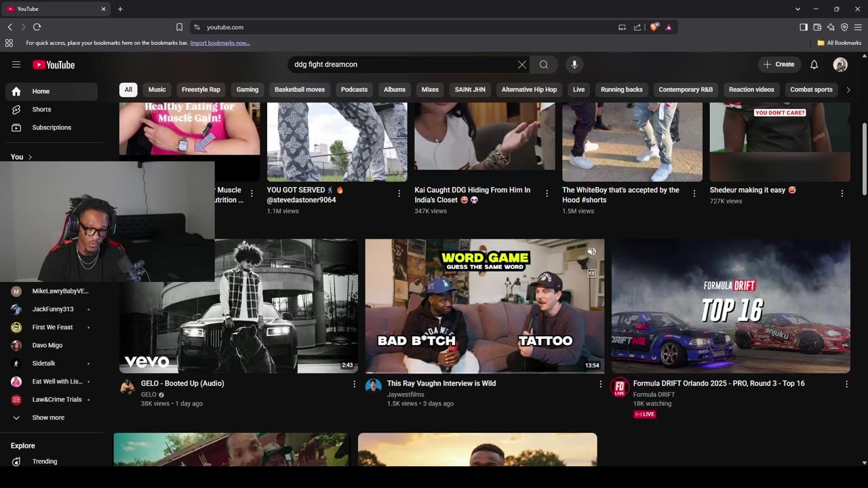Open options for Ray Vaughn Interview video
Image resolution: width=868 pixels, height=488 pixels.
[x=600, y=384]
